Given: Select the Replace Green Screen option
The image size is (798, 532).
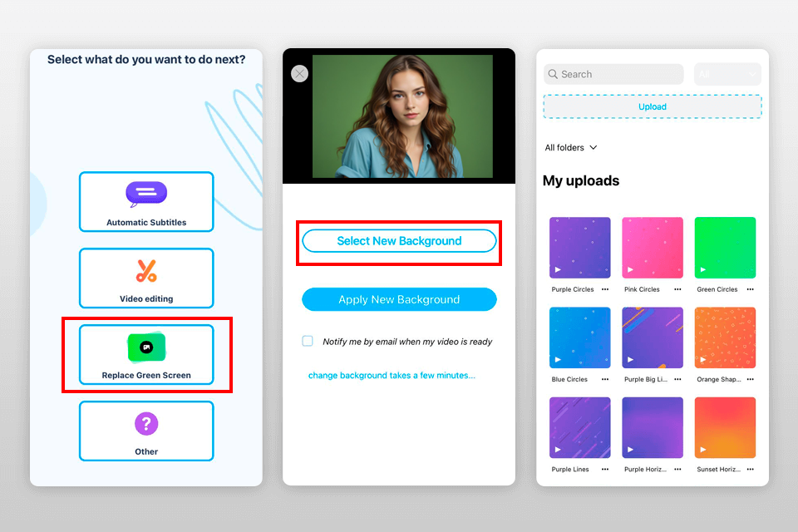Looking at the screenshot, I should [146, 354].
